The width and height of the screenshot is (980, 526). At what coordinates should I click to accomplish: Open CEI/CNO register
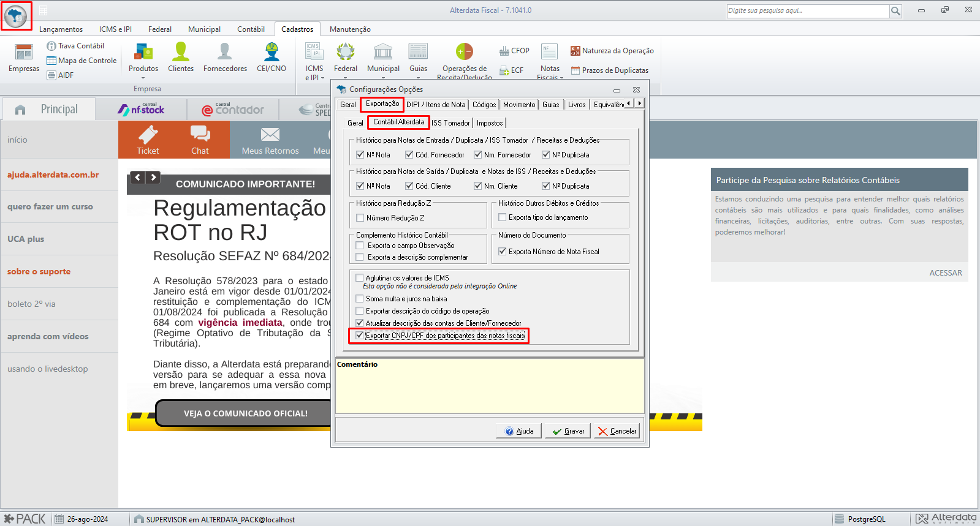[x=272, y=58]
